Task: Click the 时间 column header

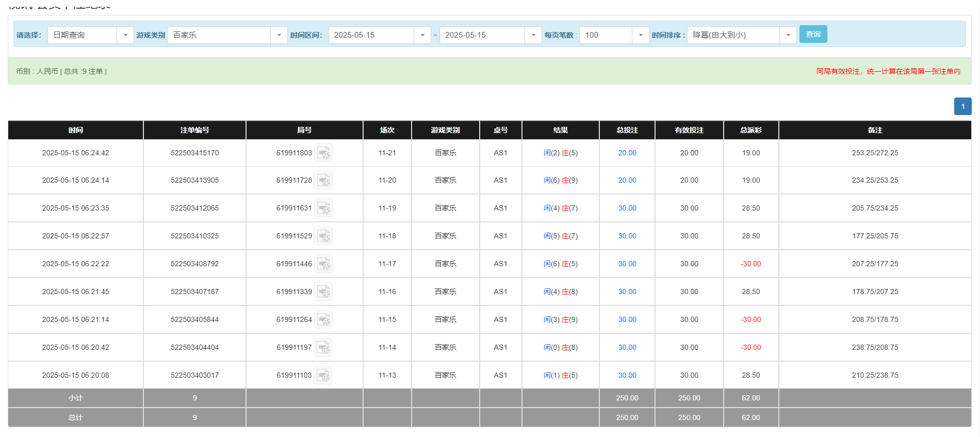Action: coord(75,130)
